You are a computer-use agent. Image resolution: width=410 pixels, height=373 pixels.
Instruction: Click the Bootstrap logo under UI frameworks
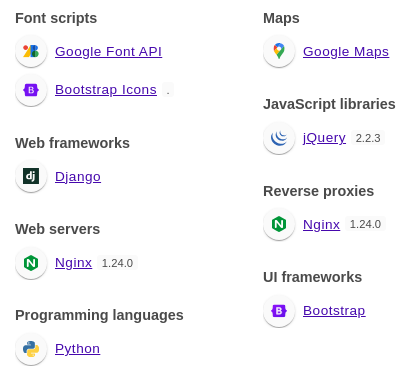click(x=279, y=311)
